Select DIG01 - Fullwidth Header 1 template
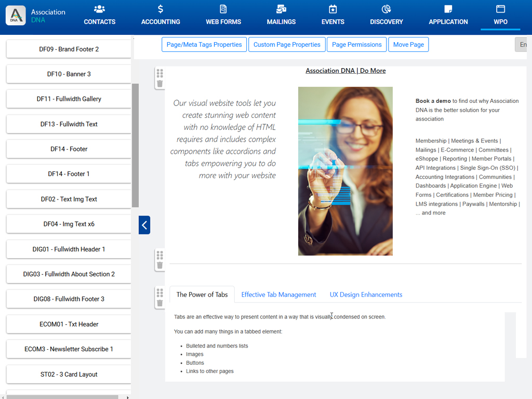The height and width of the screenshot is (399, 532). tap(69, 249)
